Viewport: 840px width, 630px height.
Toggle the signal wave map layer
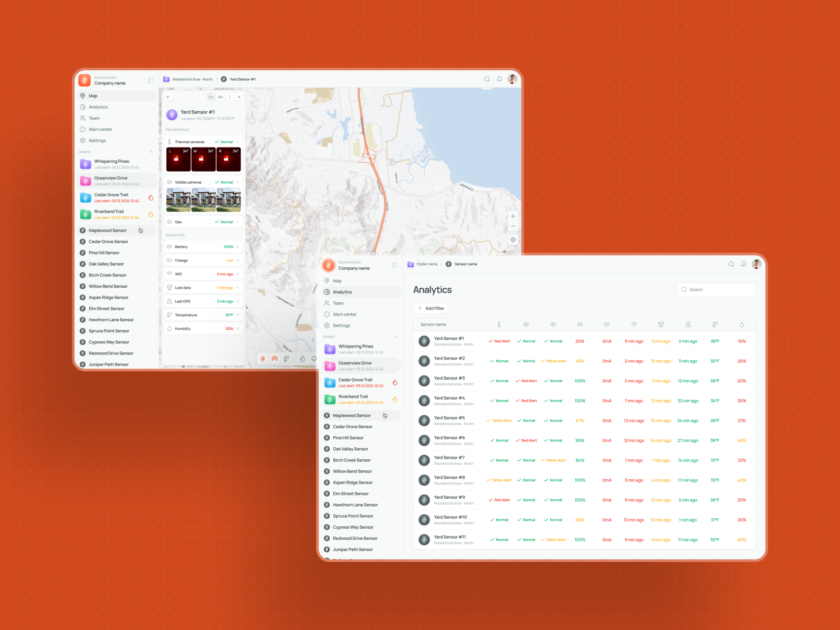pyautogui.click(x=275, y=359)
